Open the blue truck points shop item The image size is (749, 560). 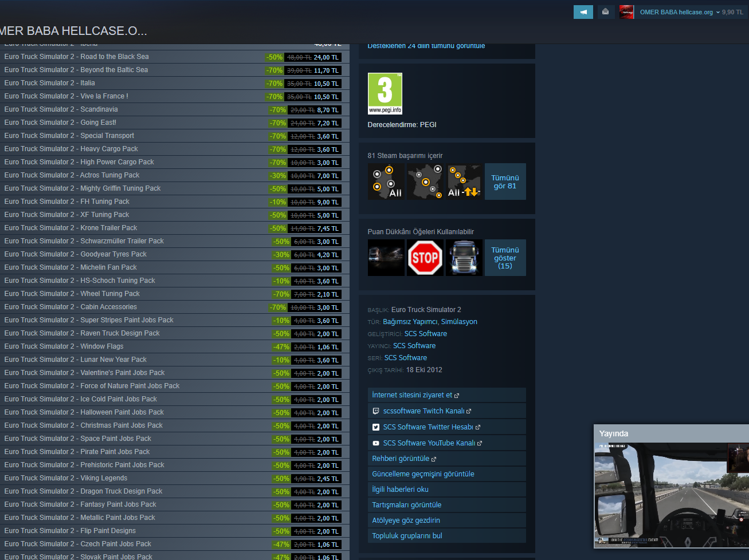(464, 258)
